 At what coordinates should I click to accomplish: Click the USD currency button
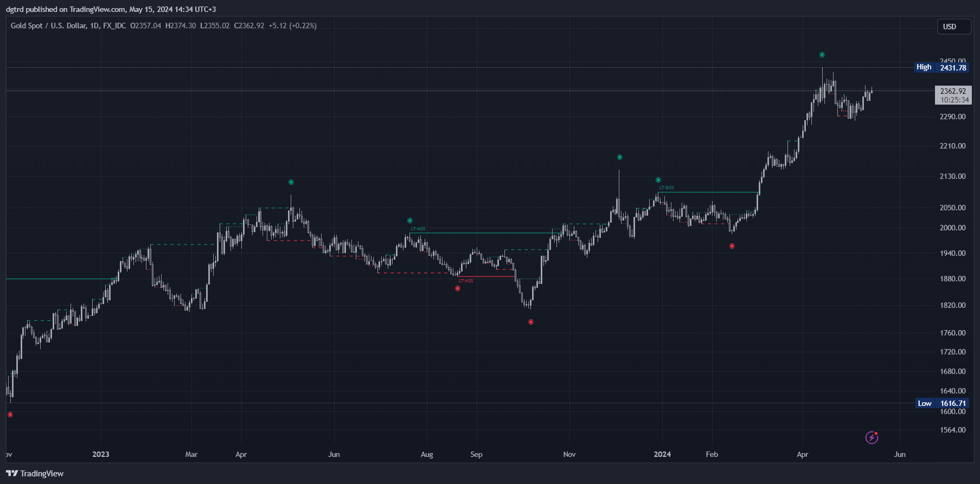(954, 27)
